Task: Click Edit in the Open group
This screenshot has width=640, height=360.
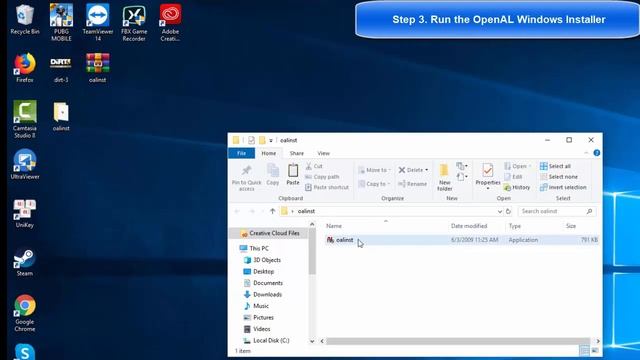Action: click(x=513, y=177)
